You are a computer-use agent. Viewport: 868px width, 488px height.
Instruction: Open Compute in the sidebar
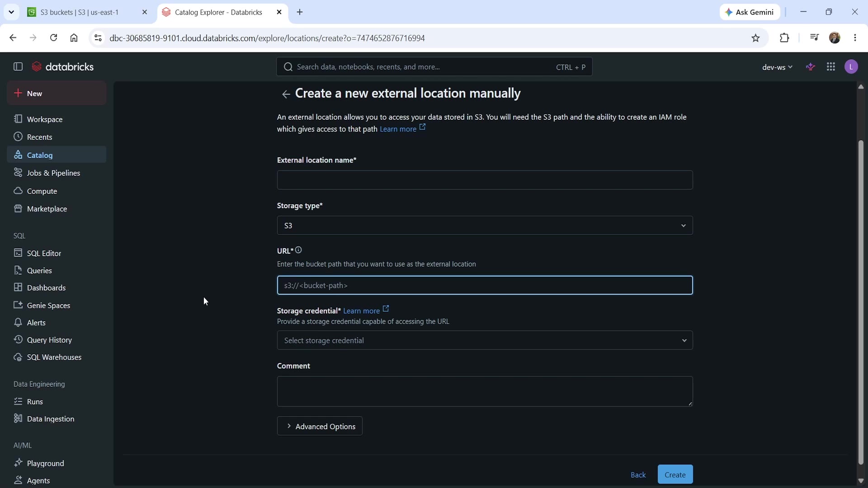57,191
